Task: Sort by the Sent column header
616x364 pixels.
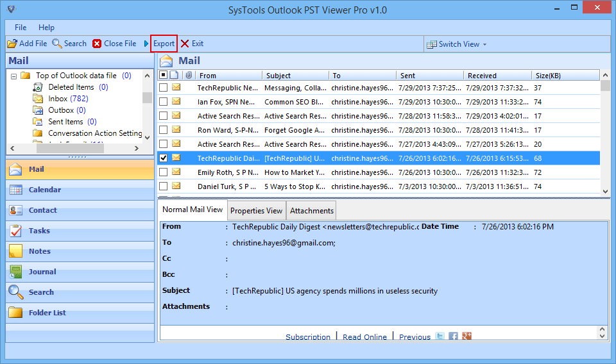Action: pos(430,76)
